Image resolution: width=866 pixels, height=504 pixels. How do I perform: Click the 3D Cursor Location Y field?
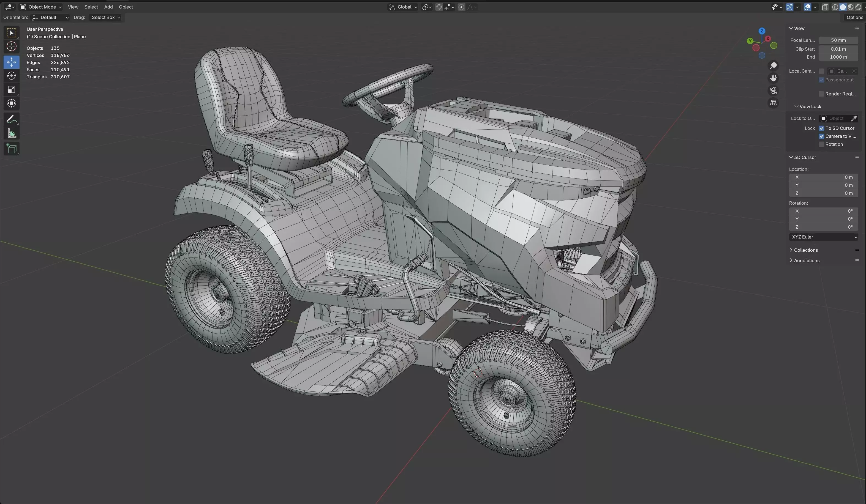pyautogui.click(x=823, y=185)
